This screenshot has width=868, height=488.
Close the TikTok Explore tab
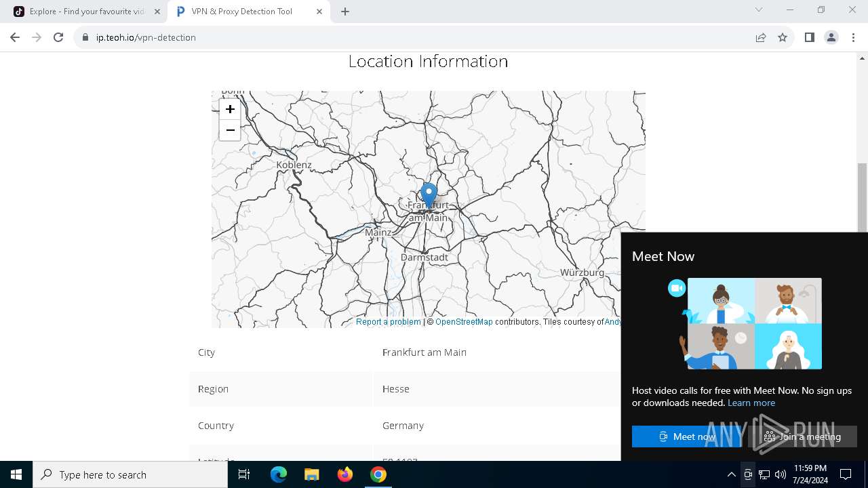click(x=157, y=12)
